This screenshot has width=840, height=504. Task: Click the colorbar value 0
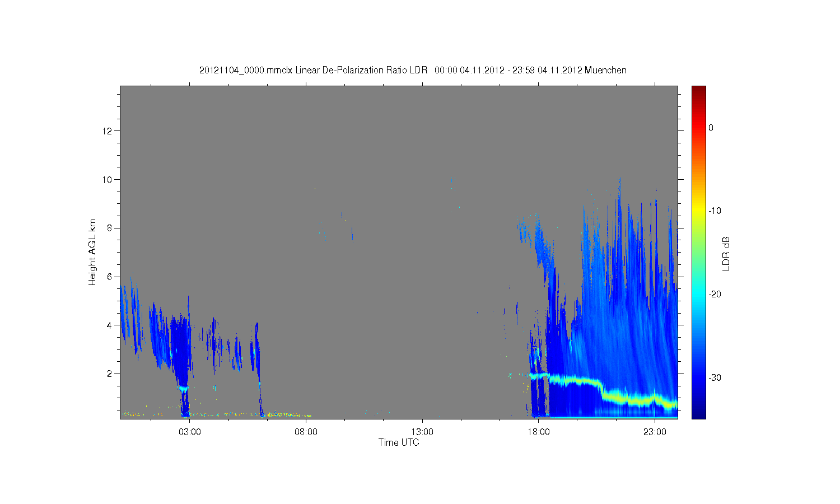tap(711, 128)
